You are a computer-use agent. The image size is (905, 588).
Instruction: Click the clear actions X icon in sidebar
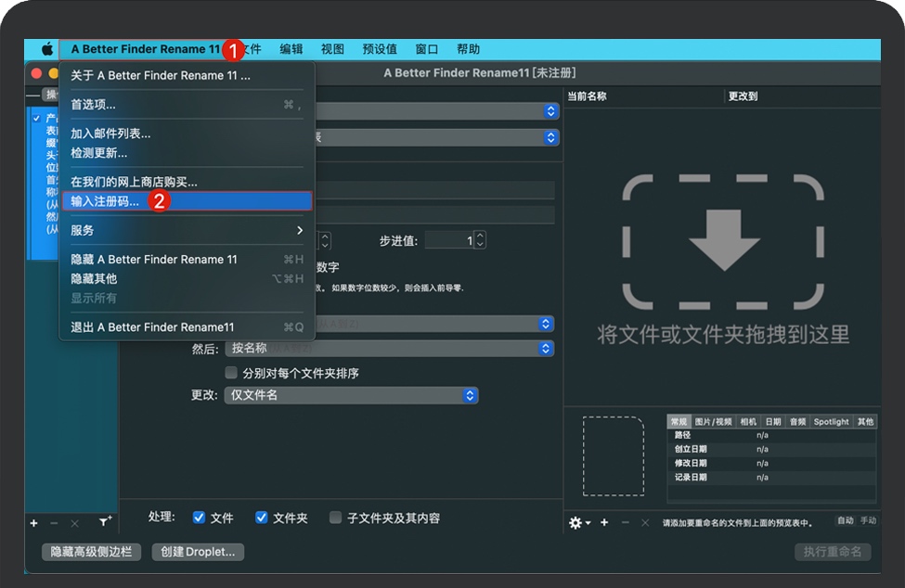(x=74, y=523)
